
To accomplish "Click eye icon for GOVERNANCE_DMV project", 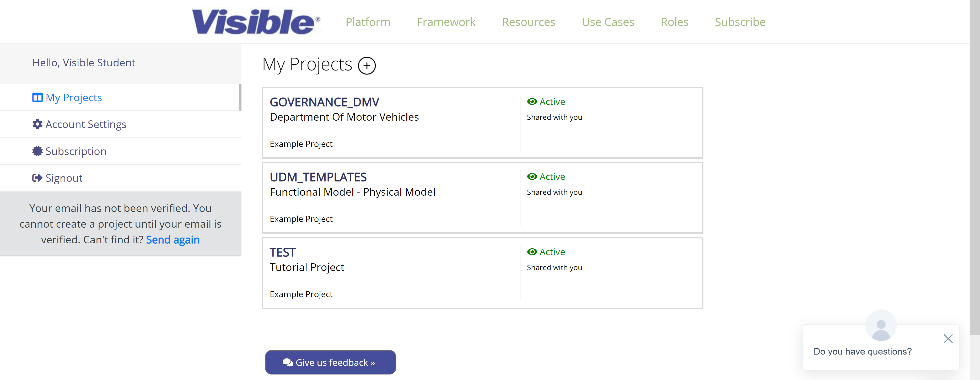I will (x=532, y=101).
